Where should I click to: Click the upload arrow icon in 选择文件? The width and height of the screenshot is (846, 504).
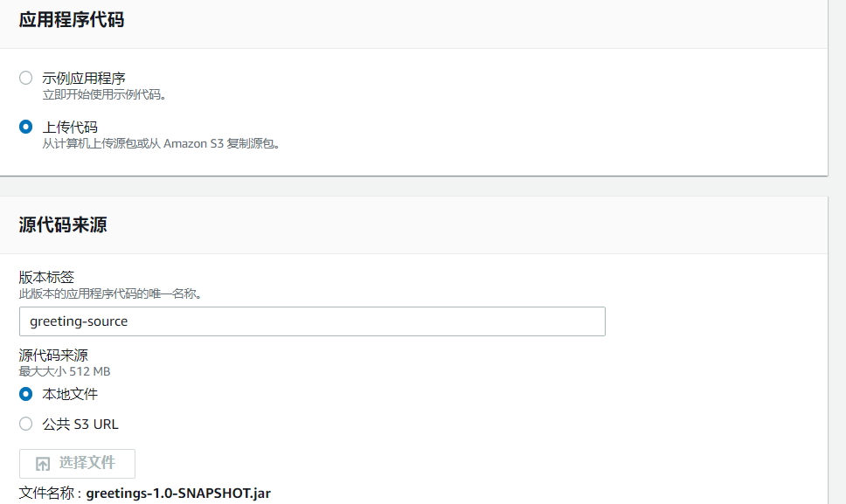(x=43, y=464)
